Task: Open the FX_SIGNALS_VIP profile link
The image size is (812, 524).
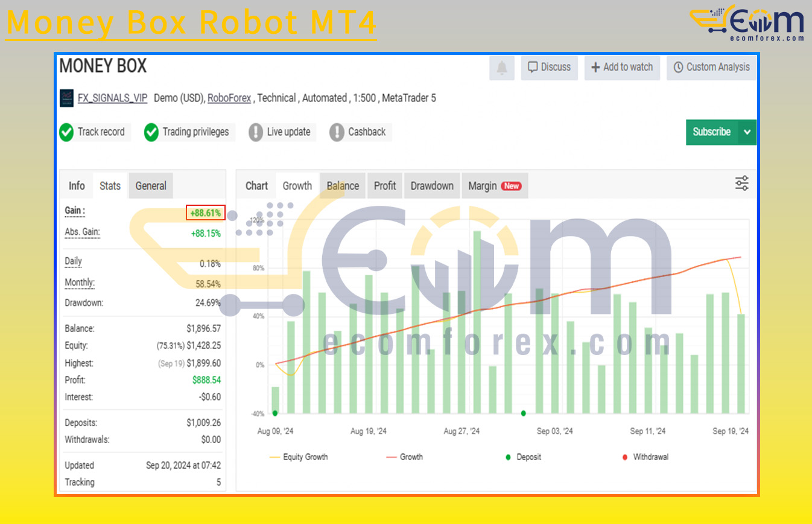Action: coord(112,98)
